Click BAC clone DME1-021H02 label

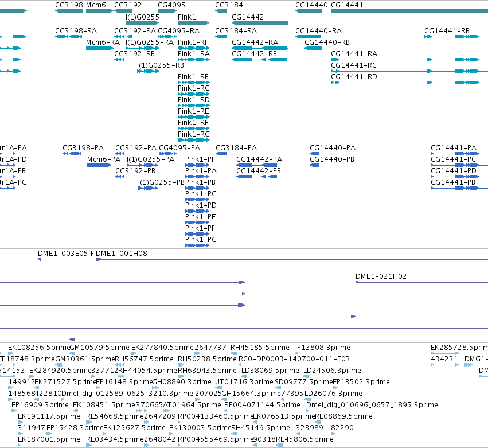381,276
